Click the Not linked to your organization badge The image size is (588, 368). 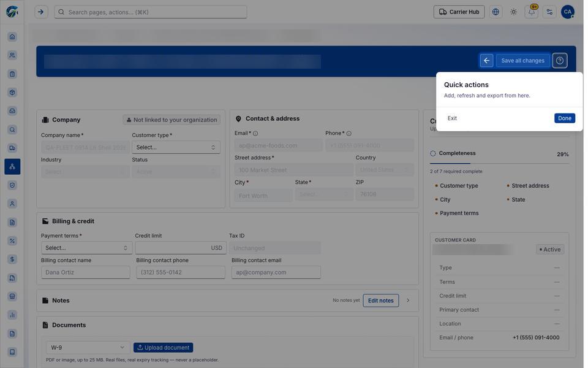point(171,120)
